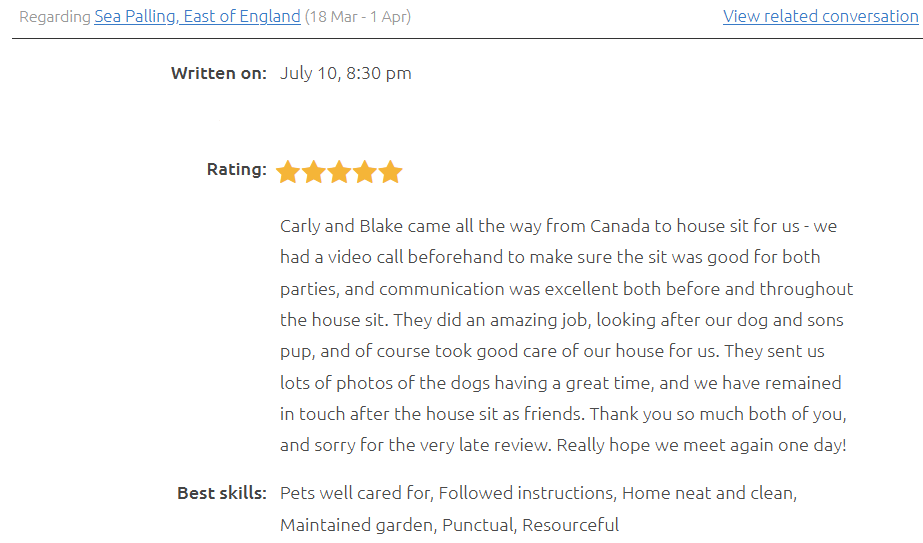
Task: Click the 'Home neat and clean' skill
Action: coord(708,493)
